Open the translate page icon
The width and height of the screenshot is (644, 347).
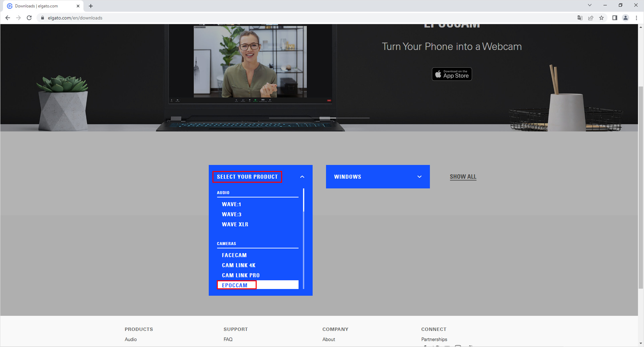click(580, 18)
